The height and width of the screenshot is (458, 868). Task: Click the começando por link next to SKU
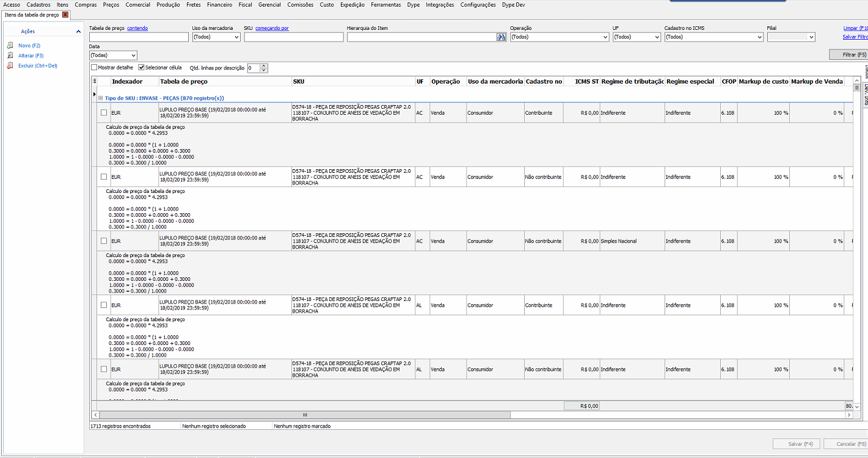(x=272, y=28)
